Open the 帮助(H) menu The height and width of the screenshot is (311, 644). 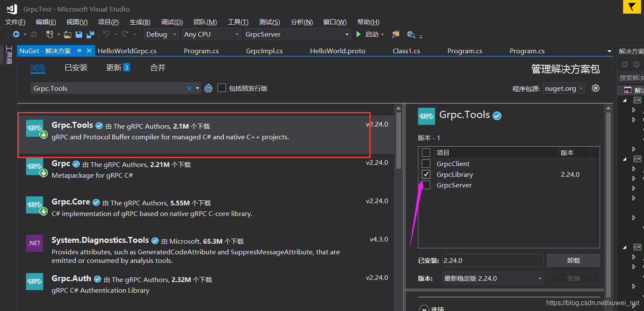click(x=368, y=22)
